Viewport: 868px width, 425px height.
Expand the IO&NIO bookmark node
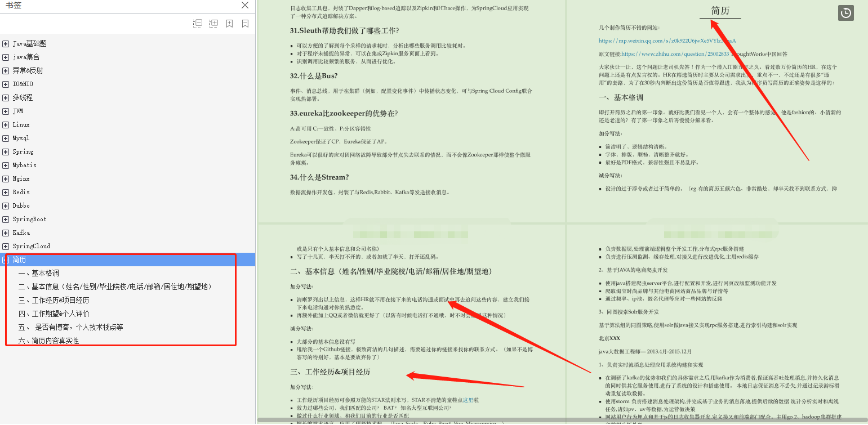pyautogui.click(x=6, y=84)
